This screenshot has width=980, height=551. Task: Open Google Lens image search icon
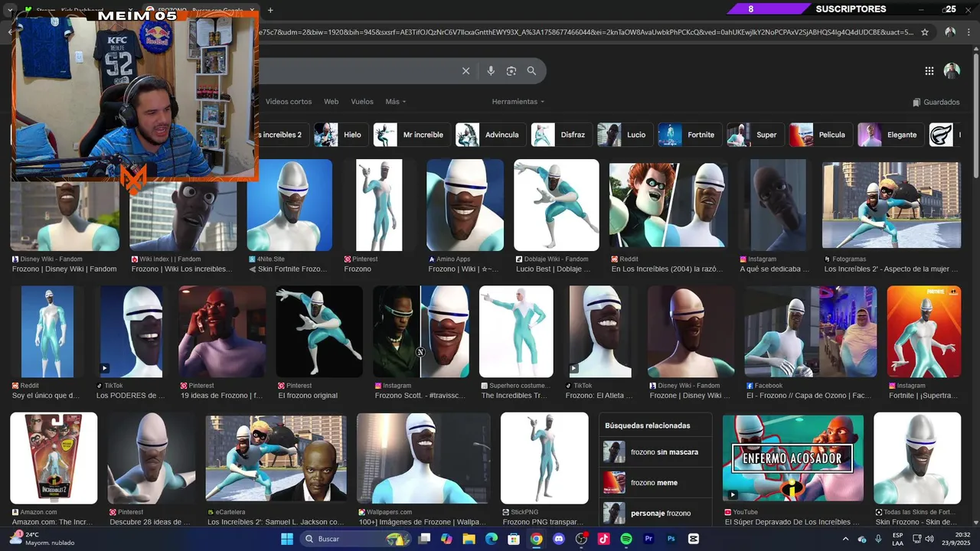tap(511, 71)
